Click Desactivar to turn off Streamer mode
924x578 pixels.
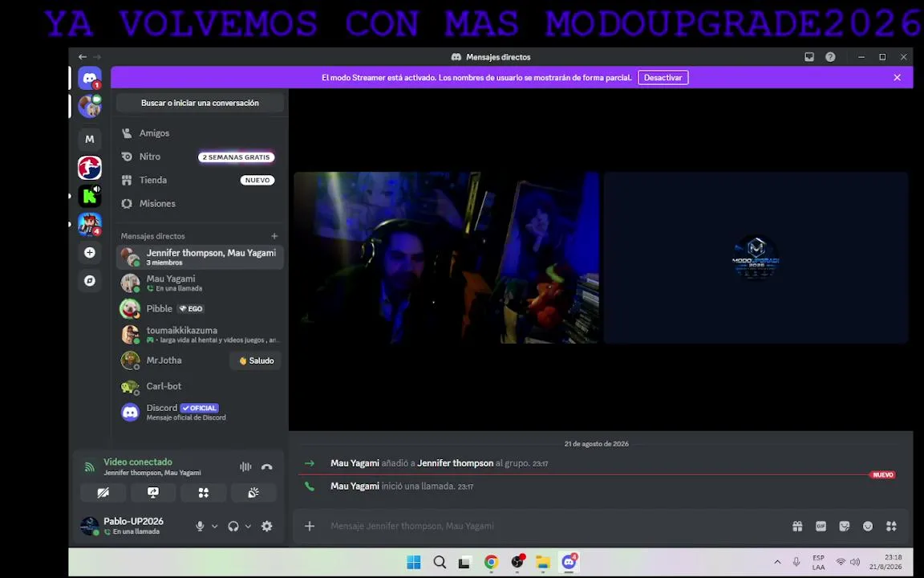tap(663, 78)
